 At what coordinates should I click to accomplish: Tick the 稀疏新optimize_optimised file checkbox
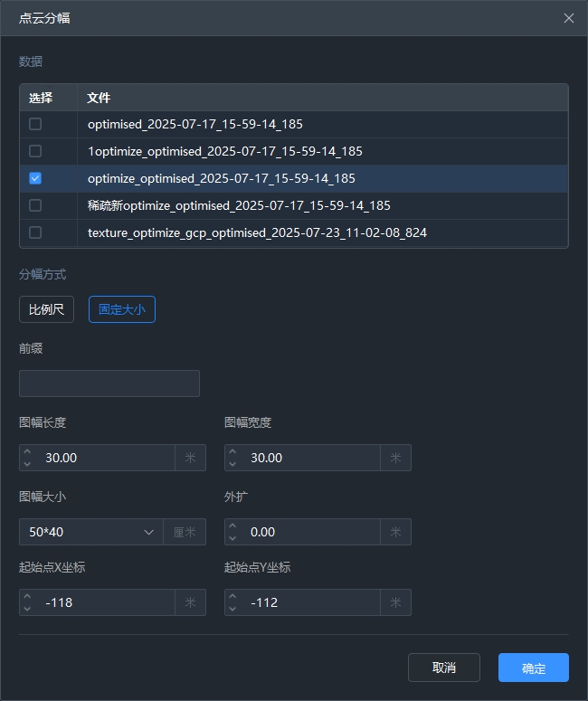pos(35,205)
